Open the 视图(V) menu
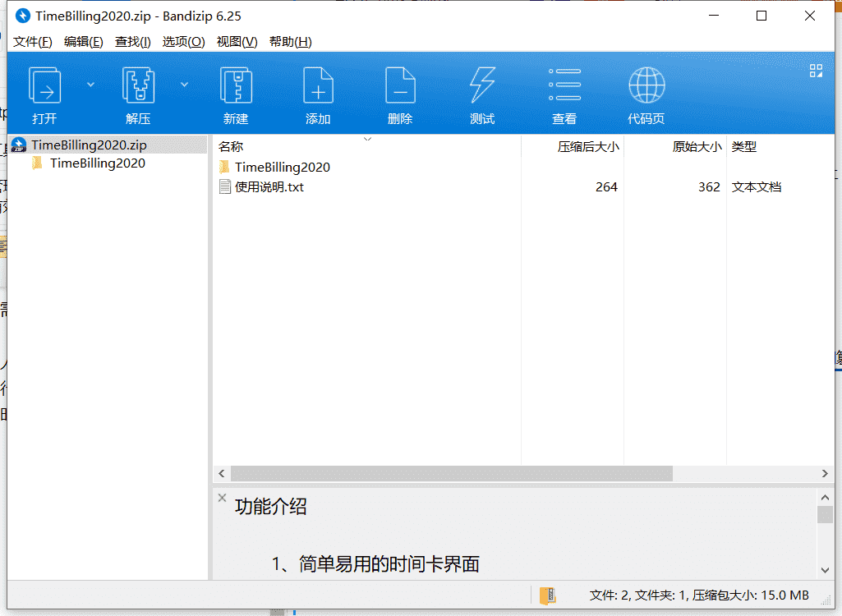 tap(237, 42)
